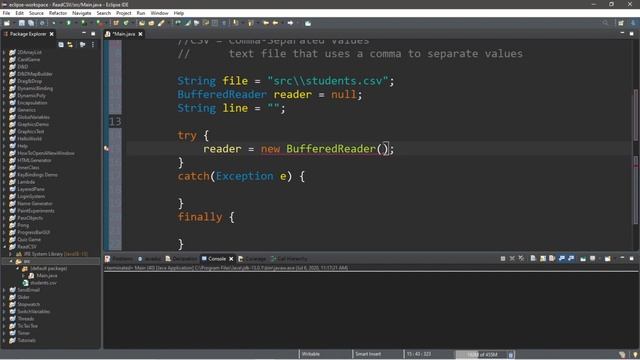Expand the JRE System Library node
Screen dimensions: 640x360
(x=11, y=254)
